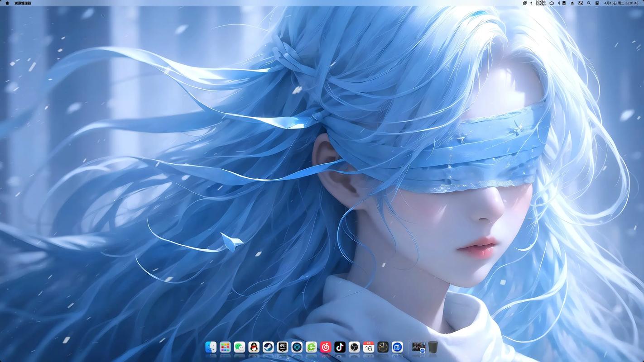Click the cloud-shaped menu bar icon
Viewport: 644px width, 362px height.
[x=552, y=3]
